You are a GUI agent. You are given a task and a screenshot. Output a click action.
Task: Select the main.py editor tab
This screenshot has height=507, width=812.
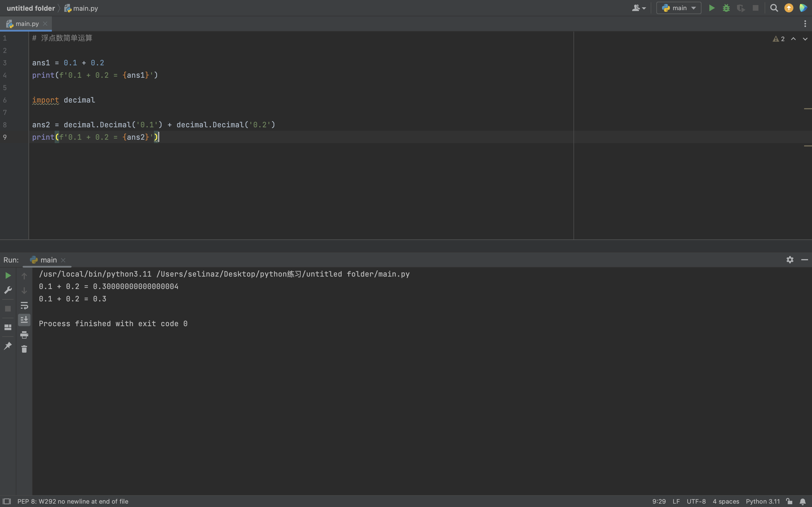(27, 24)
